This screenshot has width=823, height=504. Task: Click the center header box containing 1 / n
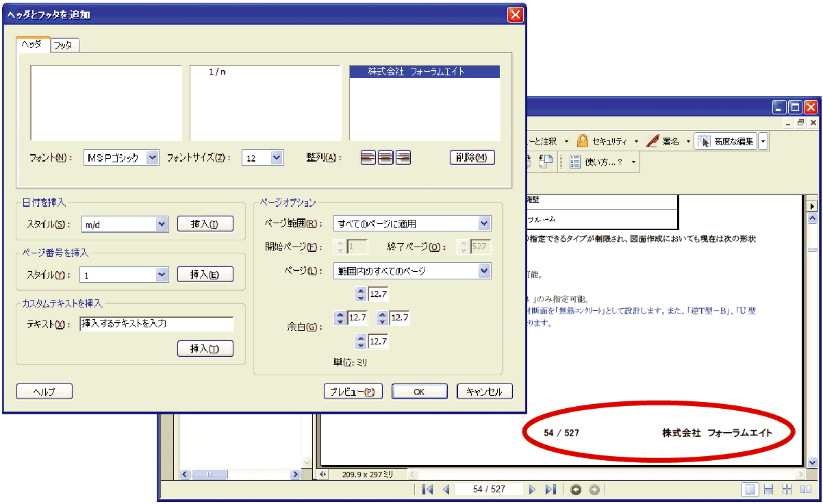click(x=265, y=103)
